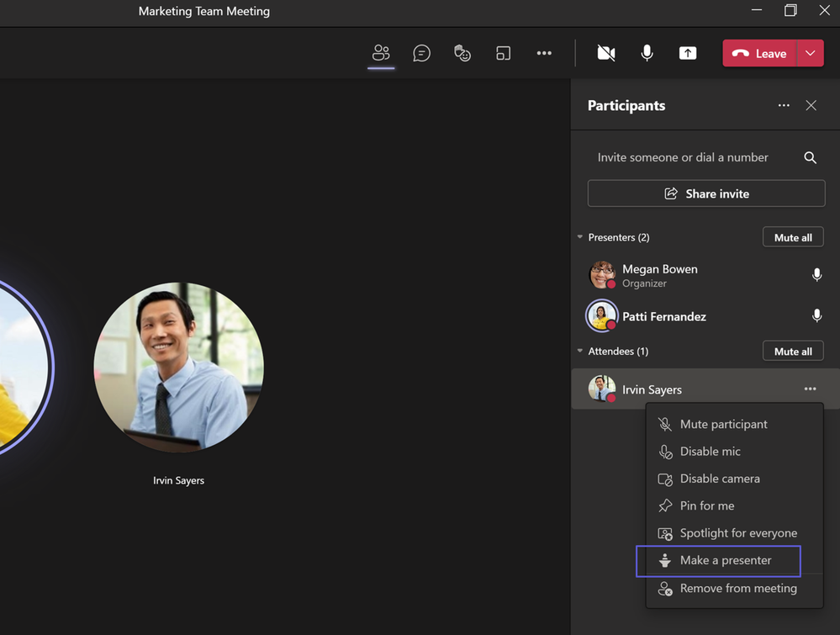The image size is (840, 635).
Task: Open the Participants panel more options ellipsis
Action: (x=784, y=105)
